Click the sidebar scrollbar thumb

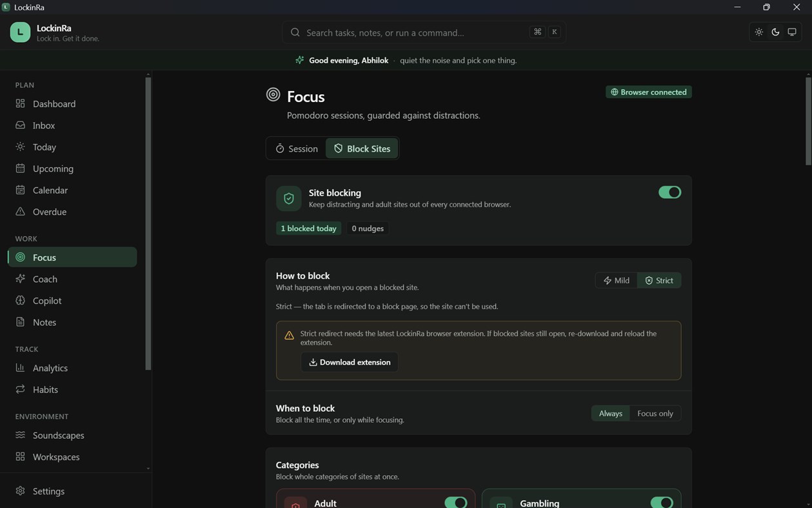tap(148, 223)
